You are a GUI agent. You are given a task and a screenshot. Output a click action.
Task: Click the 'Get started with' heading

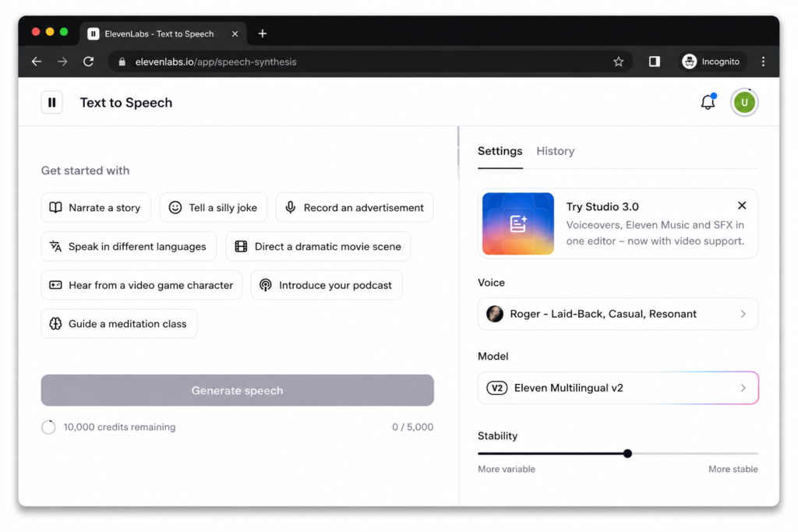coord(86,171)
